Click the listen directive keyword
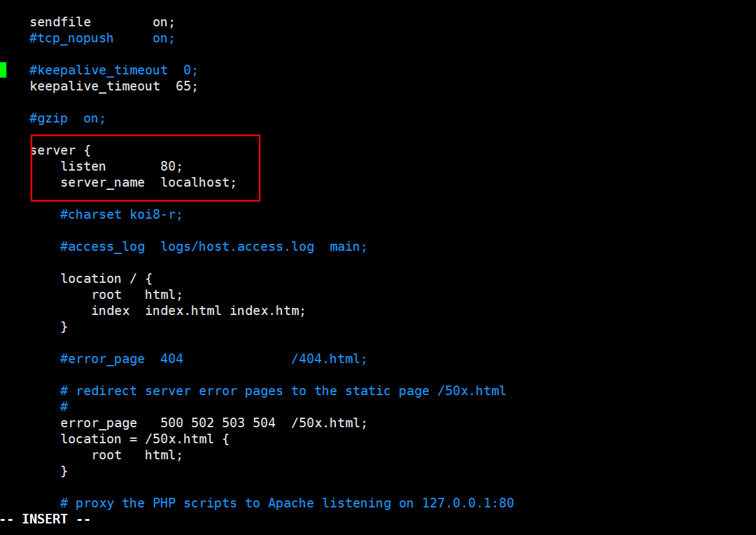This screenshot has height=535, width=756. tap(83, 166)
